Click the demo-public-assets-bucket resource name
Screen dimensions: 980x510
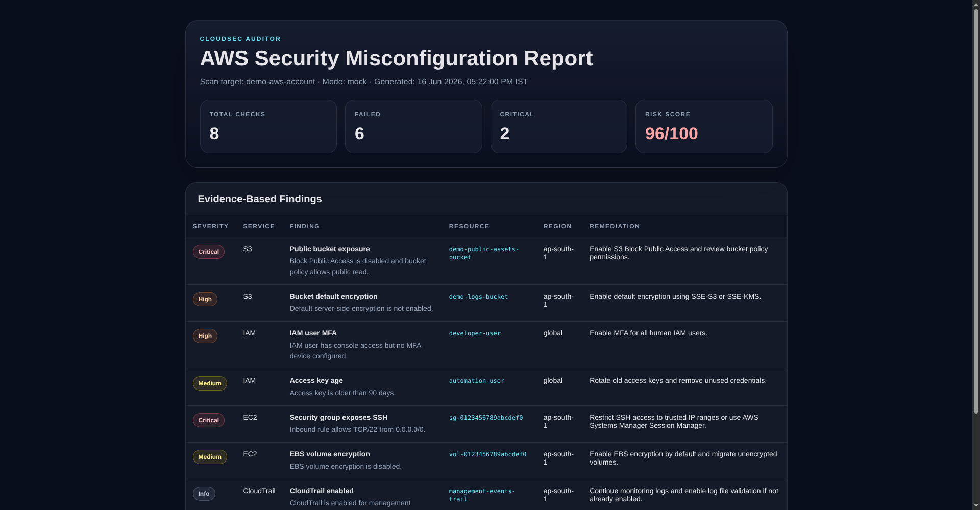(x=484, y=253)
